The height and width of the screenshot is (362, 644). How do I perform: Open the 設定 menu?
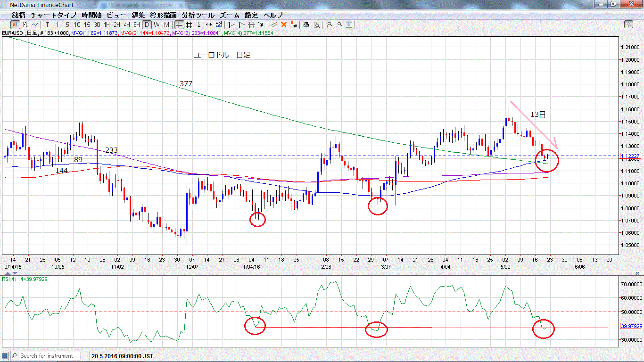click(x=252, y=15)
